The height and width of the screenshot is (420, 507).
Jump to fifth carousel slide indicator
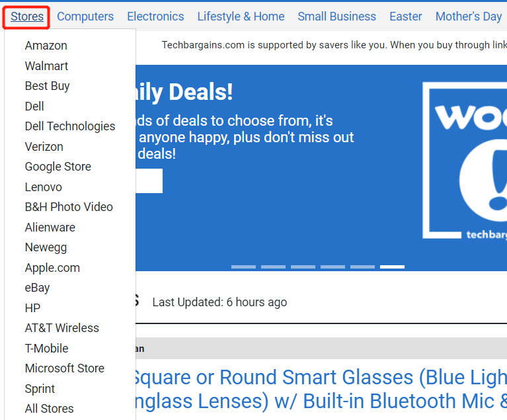[x=362, y=267]
